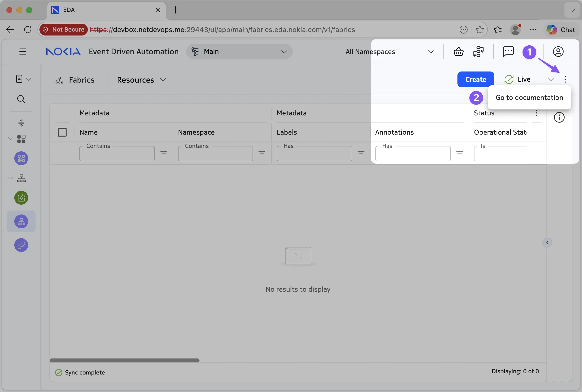The width and height of the screenshot is (582, 392).
Task: Click the collapse-all icon in sidebar
Action: pyautogui.click(x=21, y=123)
